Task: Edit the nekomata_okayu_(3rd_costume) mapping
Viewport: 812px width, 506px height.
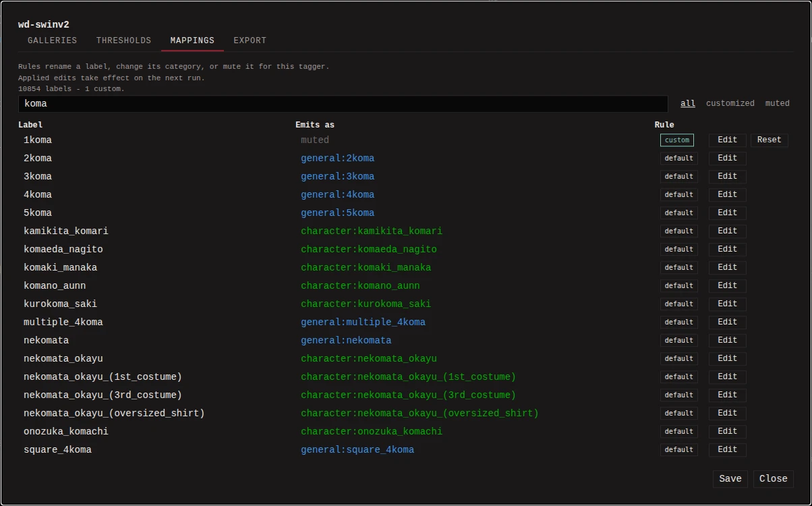Action: (x=728, y=395)
